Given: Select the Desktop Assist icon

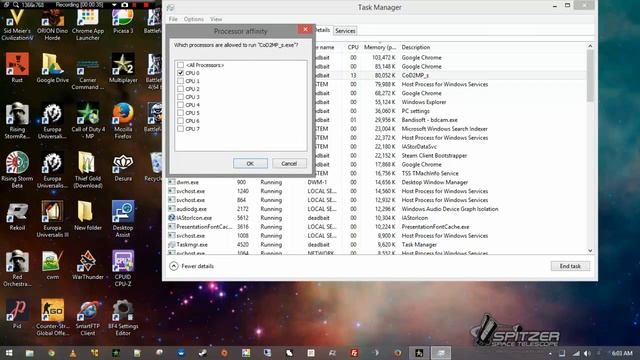Looking at the screenshot, I should tap(123, 219).
